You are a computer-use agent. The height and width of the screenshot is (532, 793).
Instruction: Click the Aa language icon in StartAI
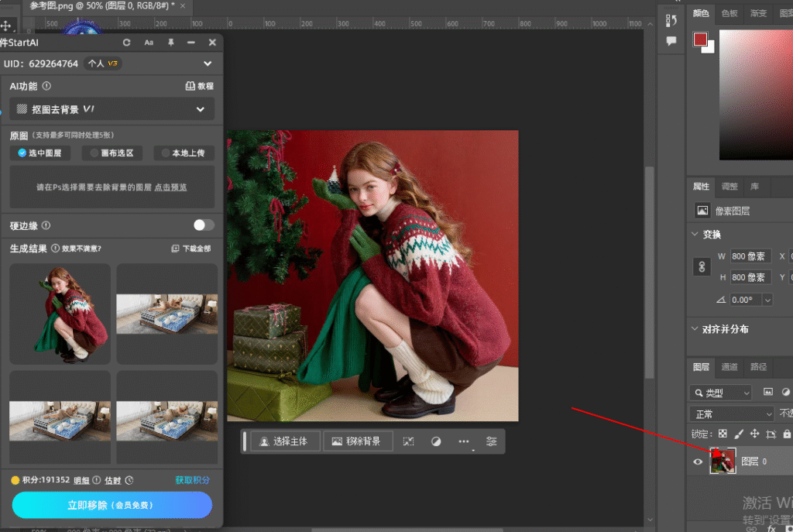[x=149, y=43]
